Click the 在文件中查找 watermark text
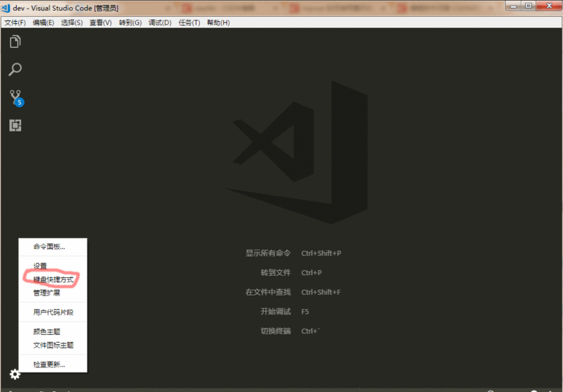The width and height of the screenshot is (563, 392). point(268,292)
